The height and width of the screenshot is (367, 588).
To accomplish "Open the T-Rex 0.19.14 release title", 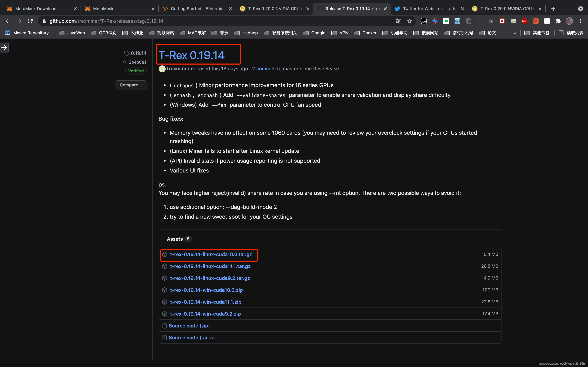I will point(191,55).
